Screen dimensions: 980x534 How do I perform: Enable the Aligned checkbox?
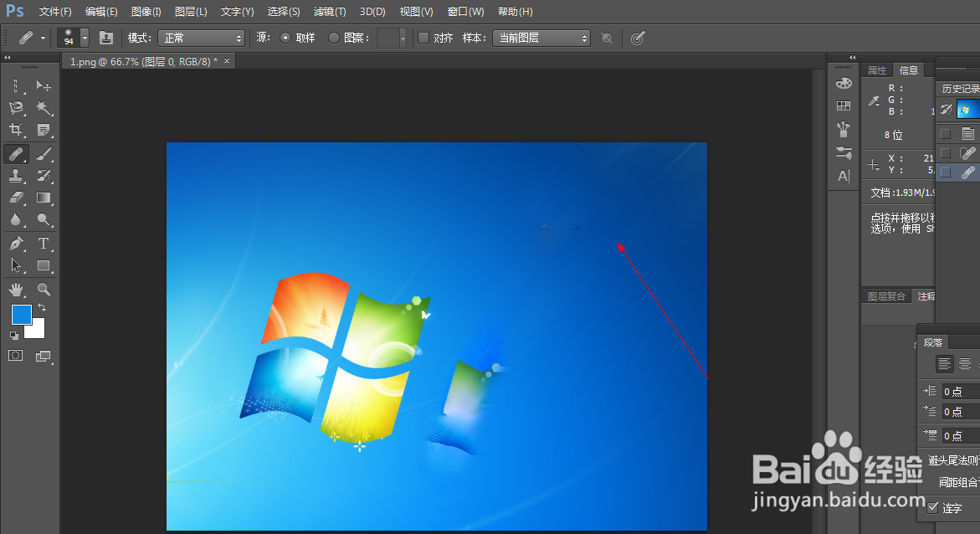(x=423, y=39)
